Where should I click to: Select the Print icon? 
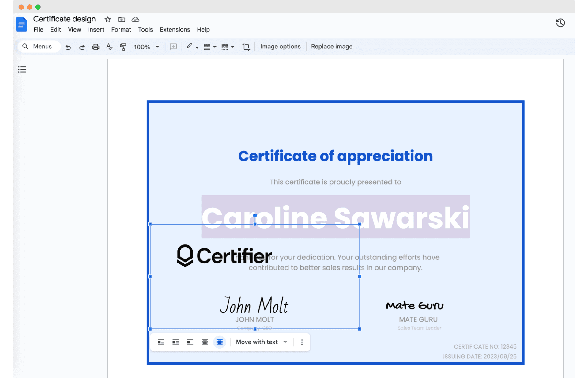(x=96, y=46)
